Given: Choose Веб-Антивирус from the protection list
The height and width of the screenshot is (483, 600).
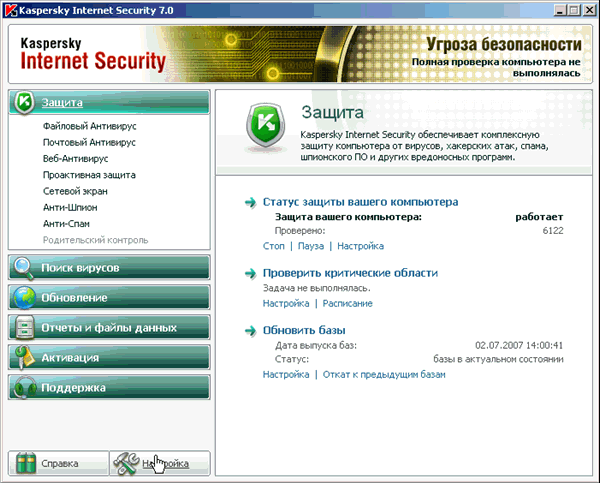Looking at the screenshot, I should click(x=76, y=159).
